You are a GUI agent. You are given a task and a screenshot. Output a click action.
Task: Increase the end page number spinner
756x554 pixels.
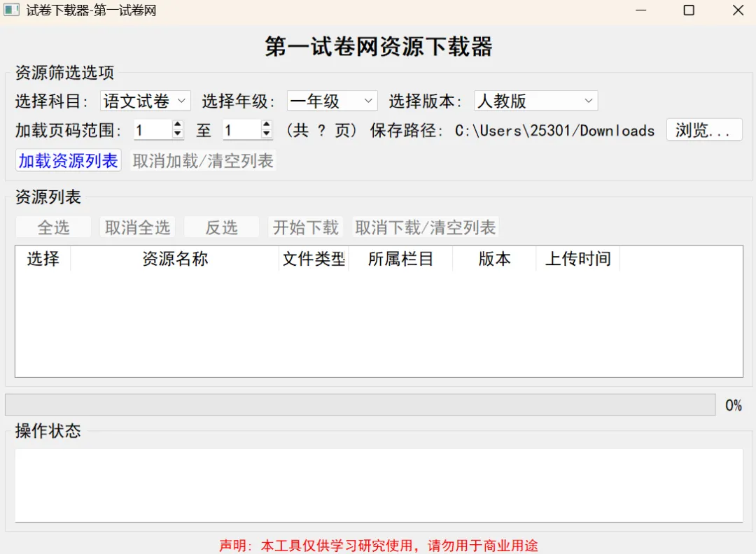click(267, 125)
